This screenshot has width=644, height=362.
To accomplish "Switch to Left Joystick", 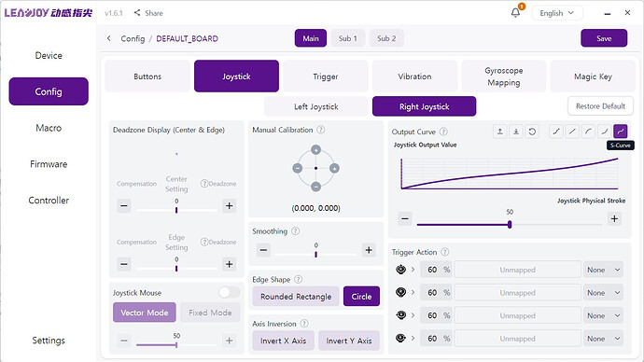I will pyautogui.click(x=316, y=106).
